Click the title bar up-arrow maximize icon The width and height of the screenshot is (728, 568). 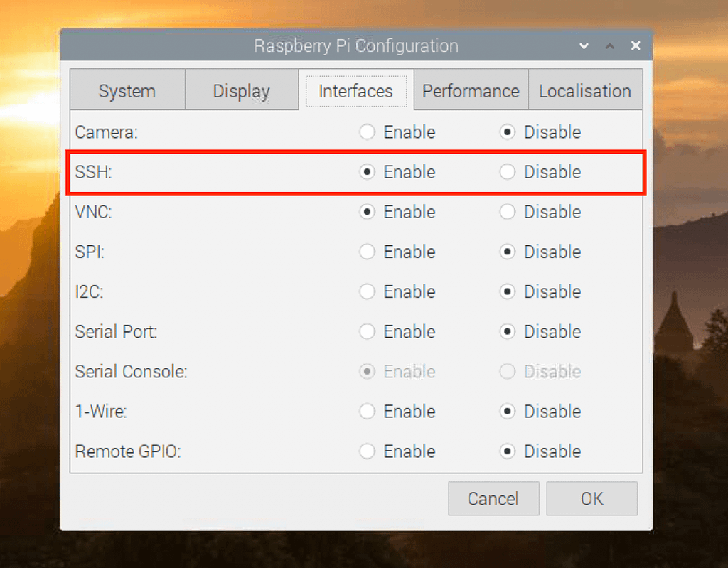pyautogui.click(x=610, y=46)
